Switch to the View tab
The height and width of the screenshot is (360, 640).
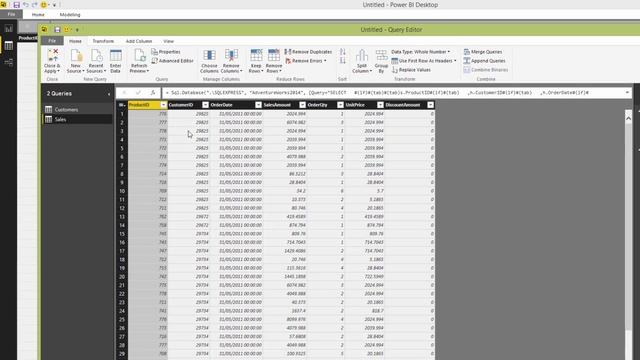pyautogui.click(x=169, y=41)
